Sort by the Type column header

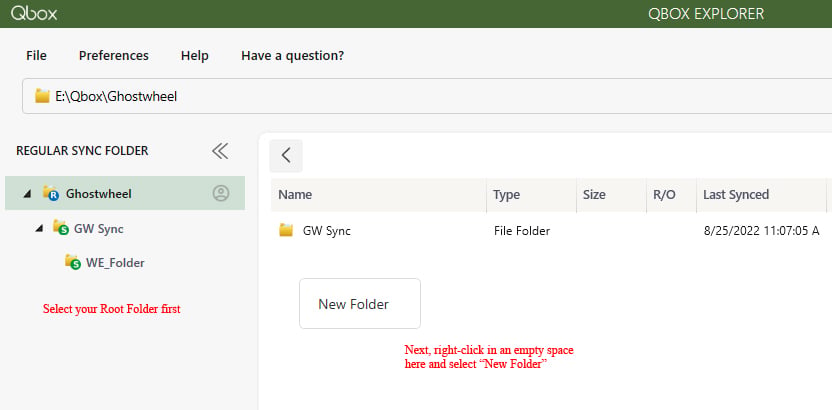pos(531,195)
